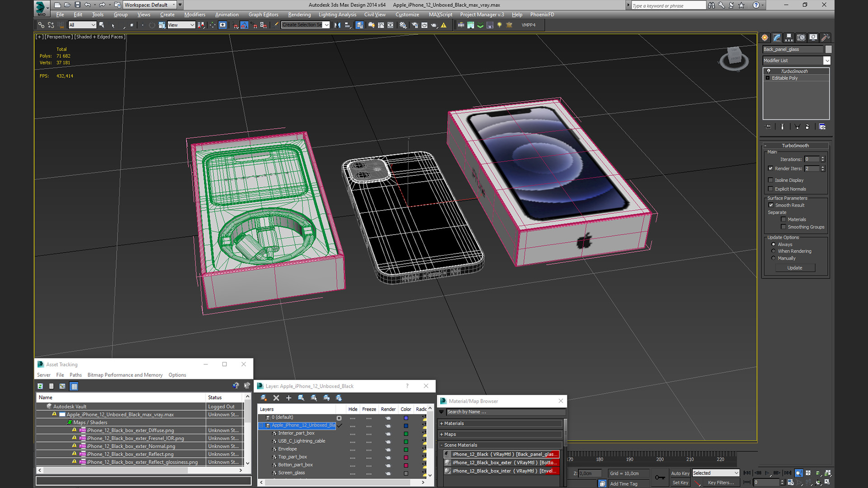This screenshot has width=868, height=488.
Task: Collapse the Scene Materials group
Action: pyautogui.click(x=500, y=445)
